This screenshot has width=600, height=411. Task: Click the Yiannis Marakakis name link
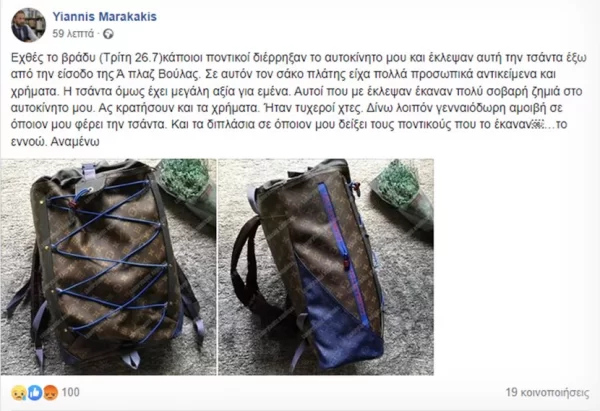click(104, 17)
